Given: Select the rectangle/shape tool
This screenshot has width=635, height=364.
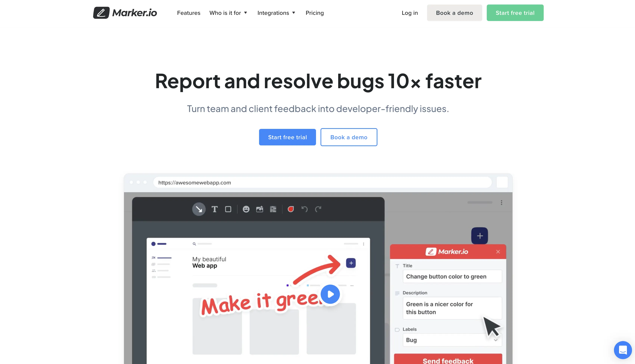Looking at the screenshot, I should click(228, 209).
